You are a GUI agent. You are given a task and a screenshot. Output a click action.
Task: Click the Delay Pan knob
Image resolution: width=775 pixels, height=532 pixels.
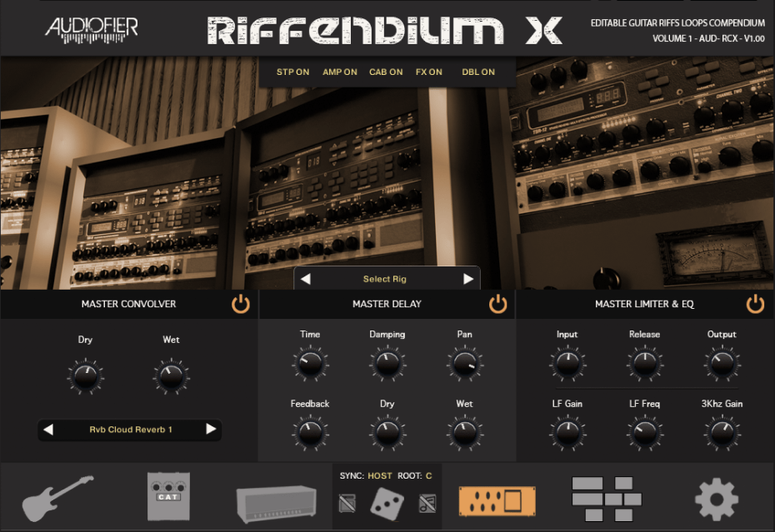[x=465, y=364]
